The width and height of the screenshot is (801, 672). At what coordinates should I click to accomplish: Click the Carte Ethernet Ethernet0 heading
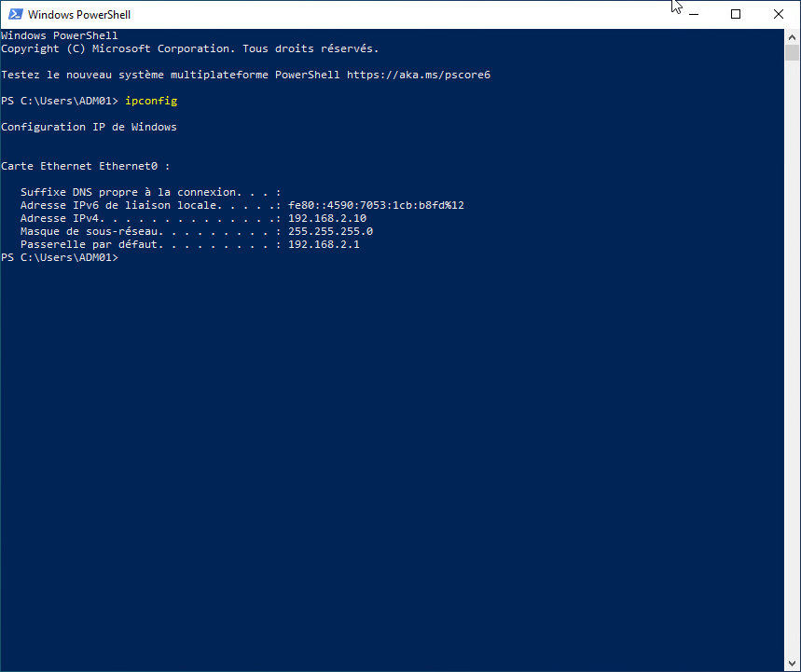[x=86, y=166]
